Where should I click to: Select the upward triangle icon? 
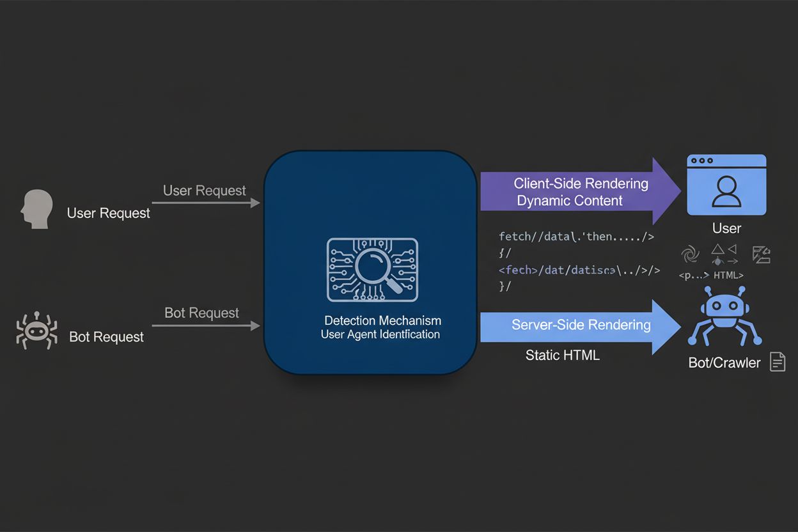click(x=717, y=249)
